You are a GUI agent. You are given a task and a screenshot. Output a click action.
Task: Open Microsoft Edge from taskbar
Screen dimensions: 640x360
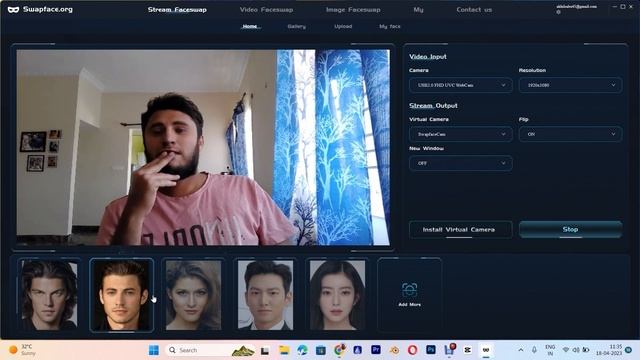tap(302, 350)
